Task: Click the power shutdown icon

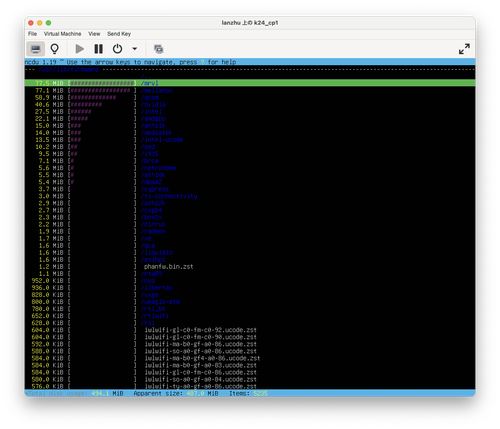Action: pos(117,49)
